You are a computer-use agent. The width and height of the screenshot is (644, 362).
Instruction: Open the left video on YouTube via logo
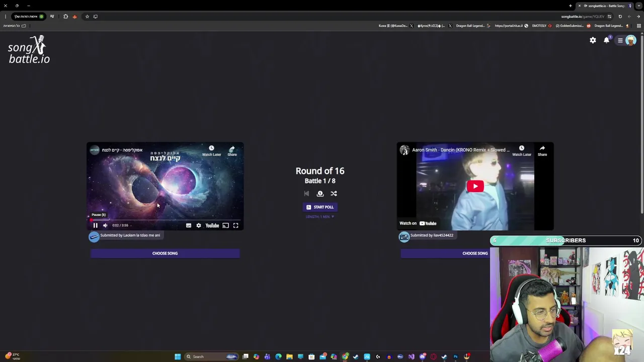point(212,225)
